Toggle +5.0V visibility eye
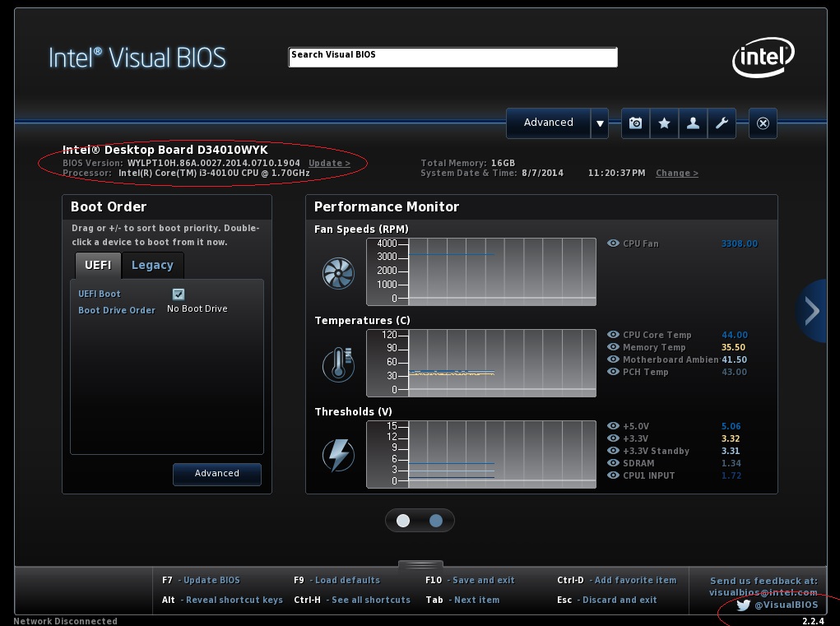Screen dimensions: 840x626 pyautogui.click(x=613, y=426)
